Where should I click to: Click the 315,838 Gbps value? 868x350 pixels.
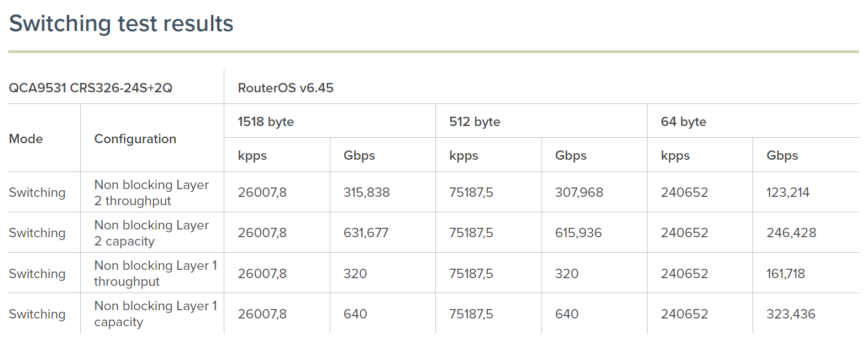click(x=366, y=192)
